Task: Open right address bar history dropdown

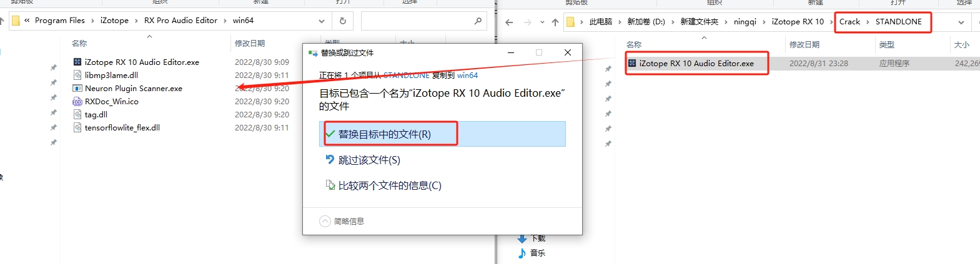Action: (x=961, y=22)
